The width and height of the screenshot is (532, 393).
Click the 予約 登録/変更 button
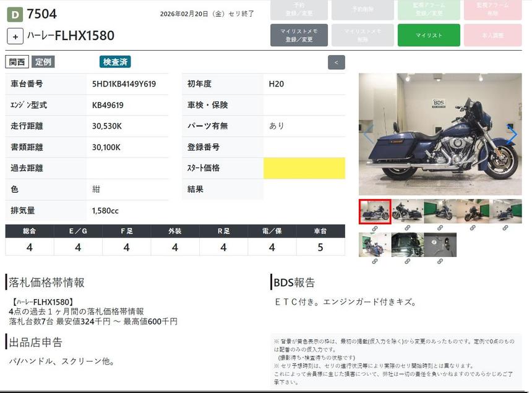[299, 9]
